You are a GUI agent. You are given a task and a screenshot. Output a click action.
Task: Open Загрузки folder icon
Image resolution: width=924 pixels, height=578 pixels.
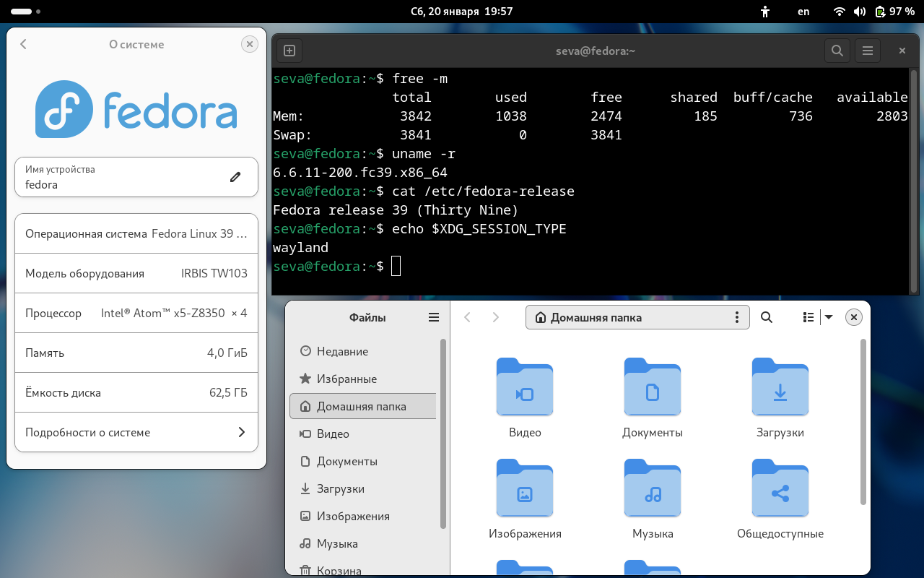[x=780, y=387]
